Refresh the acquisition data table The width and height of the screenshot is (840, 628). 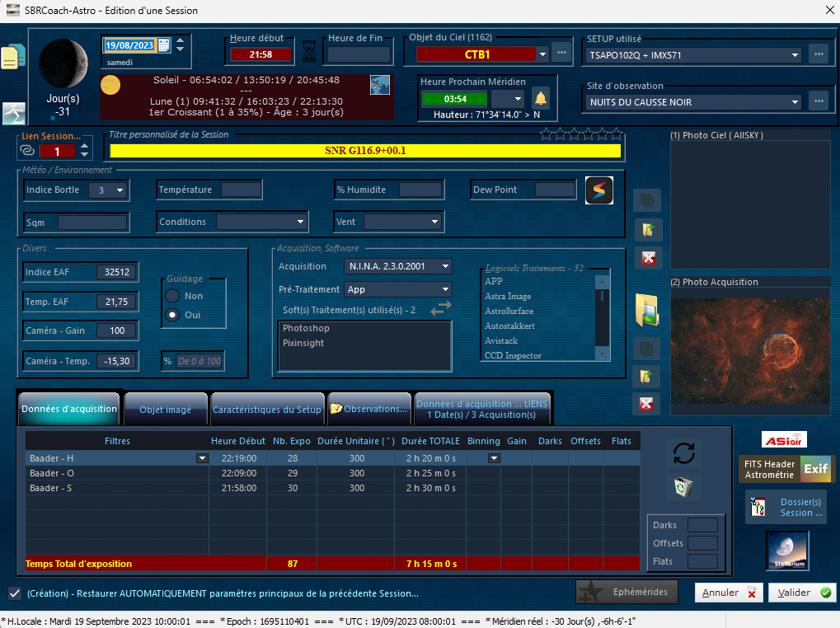pos(683,453)
